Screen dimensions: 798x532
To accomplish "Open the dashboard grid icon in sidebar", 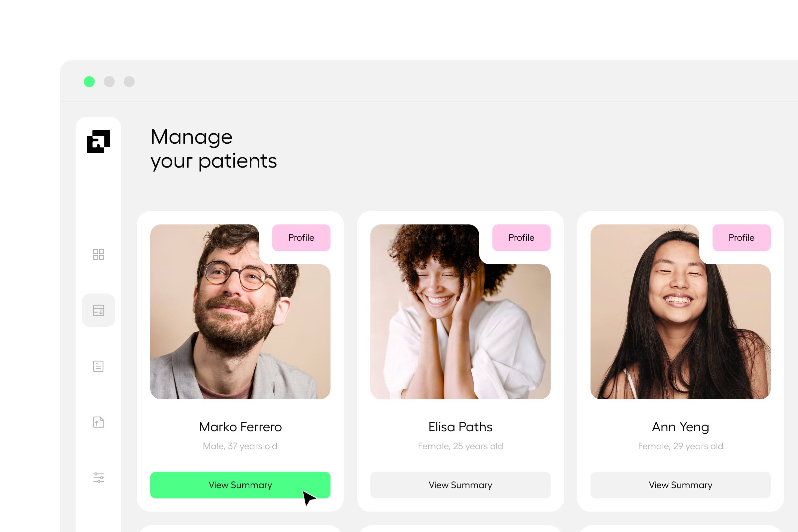I will [98, 254].
